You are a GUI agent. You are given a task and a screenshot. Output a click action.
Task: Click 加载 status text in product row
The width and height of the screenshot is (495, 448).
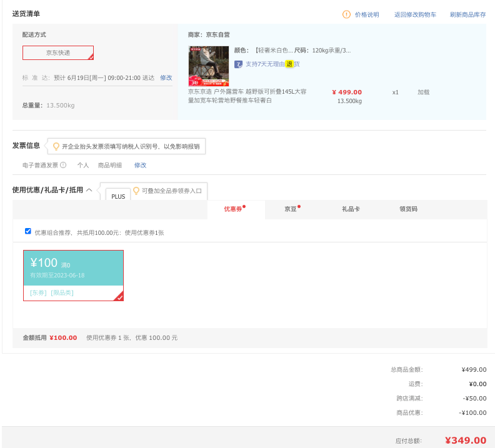coord(423,92)
